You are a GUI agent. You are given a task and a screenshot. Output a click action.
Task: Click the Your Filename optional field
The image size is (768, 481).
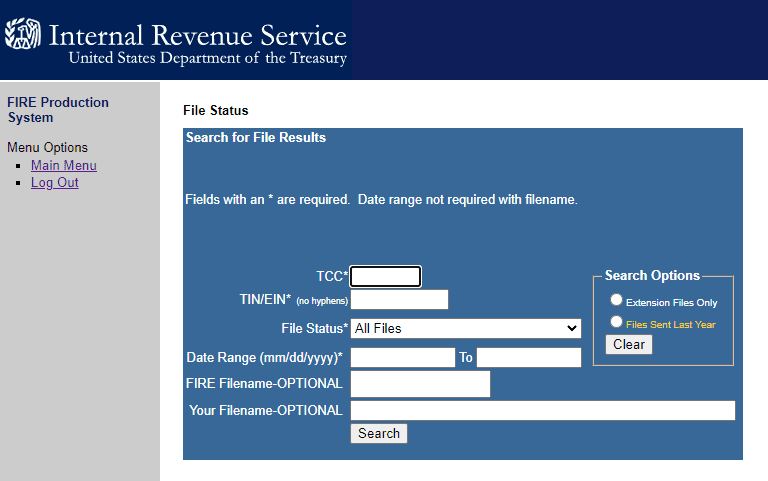click(542, 411)
